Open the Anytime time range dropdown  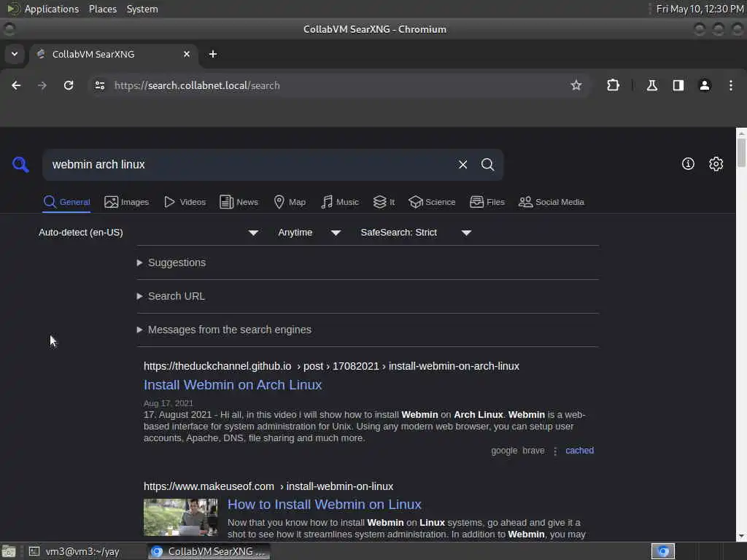pos(309,233)
